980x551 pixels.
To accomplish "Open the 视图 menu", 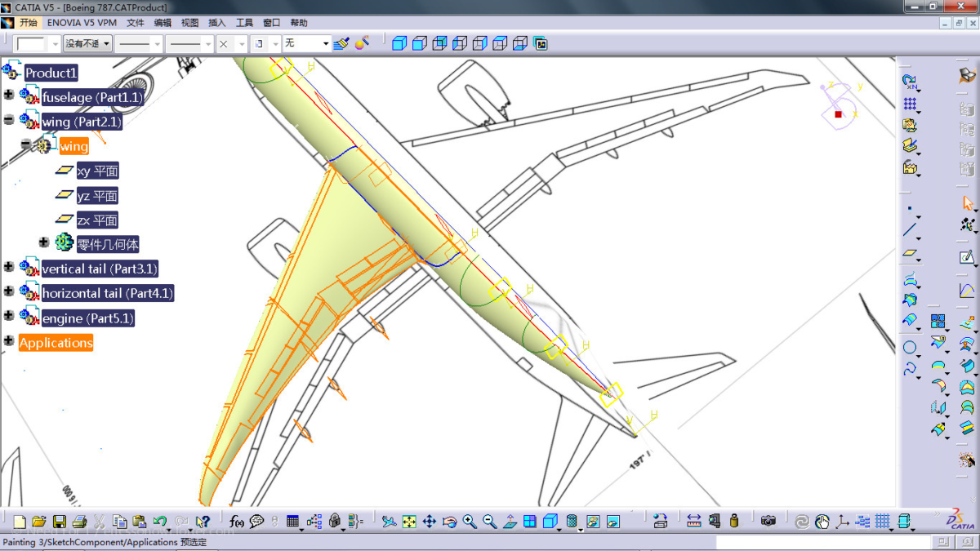I will coord(189,23).
